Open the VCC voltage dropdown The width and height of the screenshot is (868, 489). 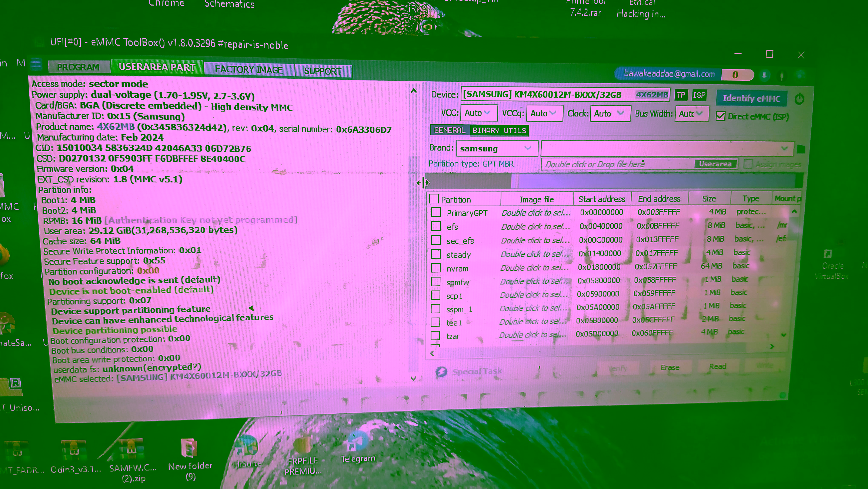(479, 113)
